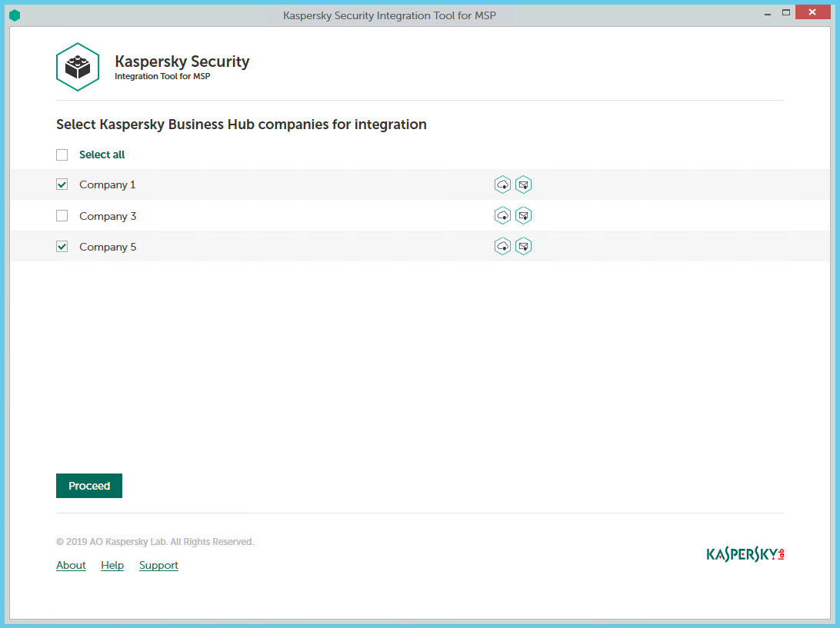Click Company 3 cloud security icon
Viewport: 840px width, 628px height.
click(x=502, y=216)
